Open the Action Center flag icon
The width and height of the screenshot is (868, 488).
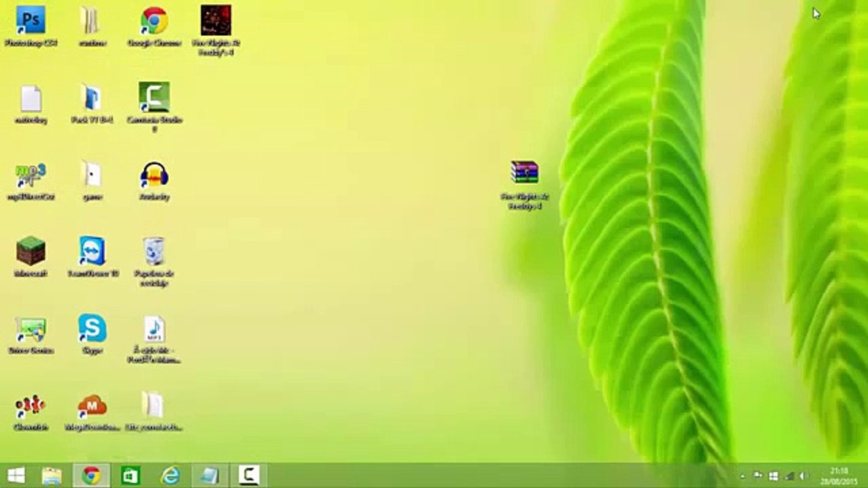[x=758, y=476]
